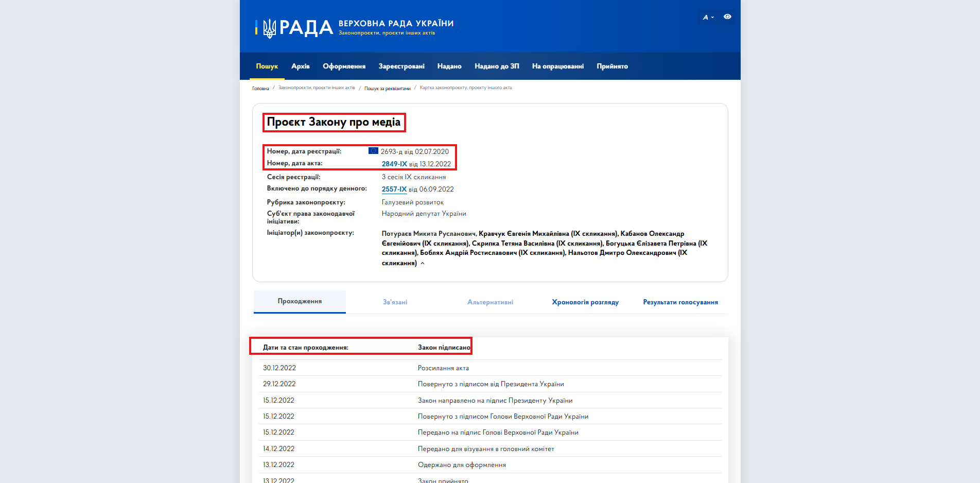This screenshot has width=980, height=483.
Task: Select 'Повернуто з підписом від Президента України'
Action: point(491,384)
